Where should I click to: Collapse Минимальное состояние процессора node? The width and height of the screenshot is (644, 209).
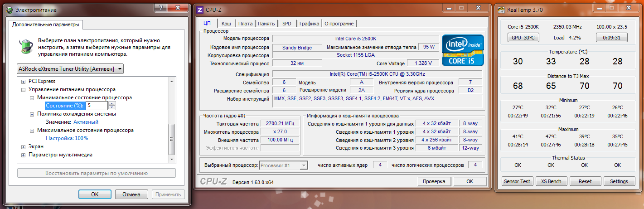tap(32, 97)
